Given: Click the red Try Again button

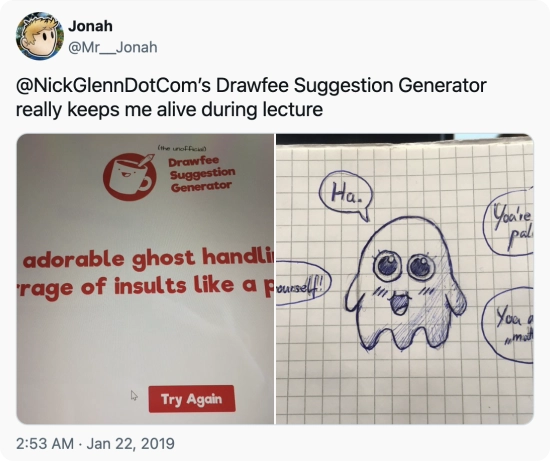Looking at the screenshot, I should (x=192, y=399).
